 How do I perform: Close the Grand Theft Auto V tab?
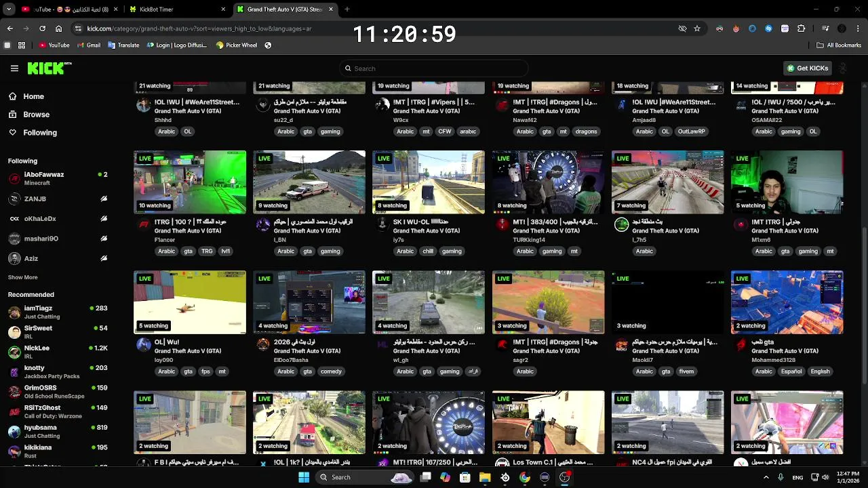point(331,9)
